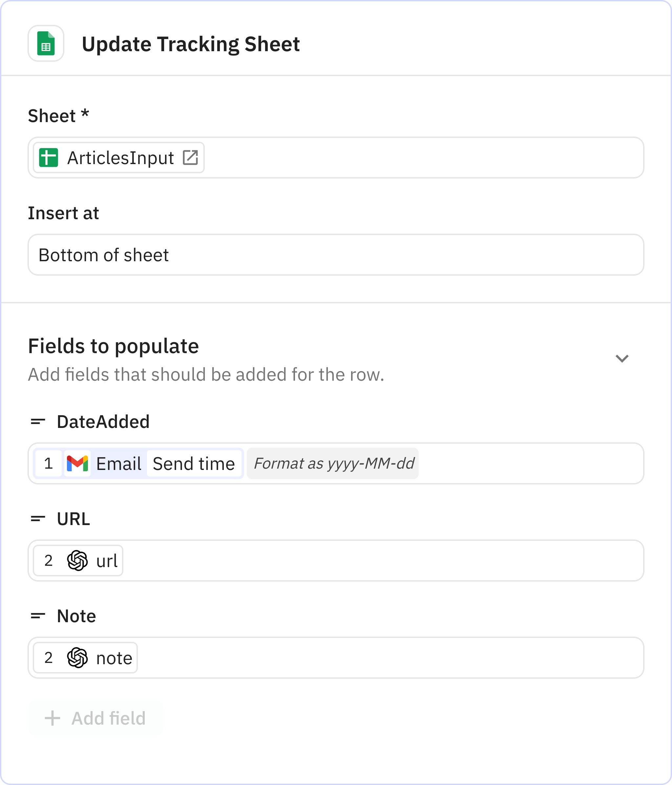Click the OpenAI icon on the url token
672x785 pixels.
coord(77,560)
